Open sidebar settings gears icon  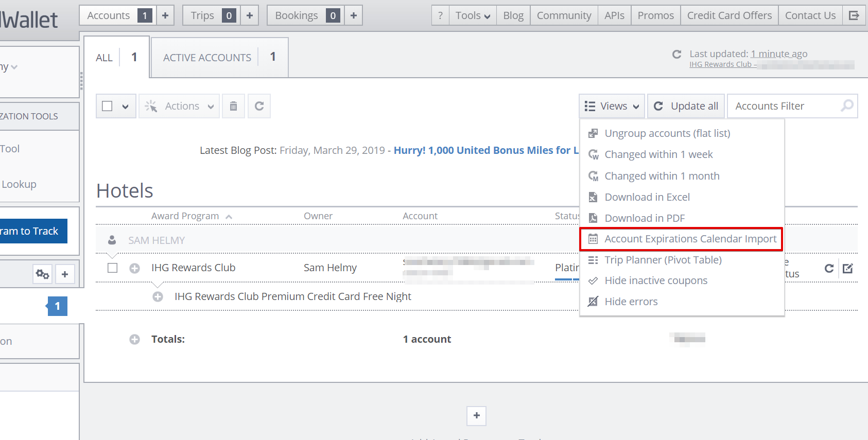tap(43, 274)
